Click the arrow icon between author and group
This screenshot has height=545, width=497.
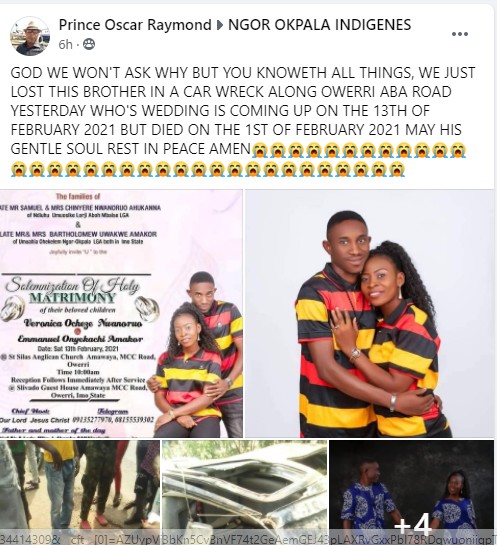[x=220, y=25]
